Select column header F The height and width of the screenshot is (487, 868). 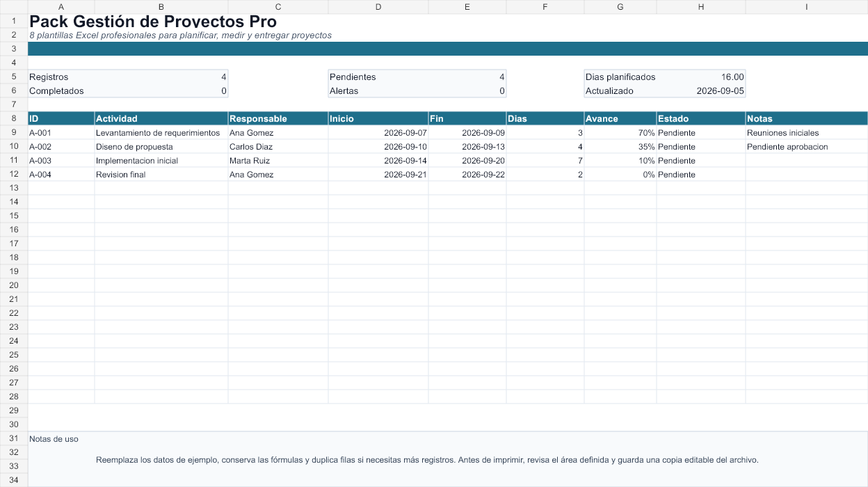click(x=545, y=7)
